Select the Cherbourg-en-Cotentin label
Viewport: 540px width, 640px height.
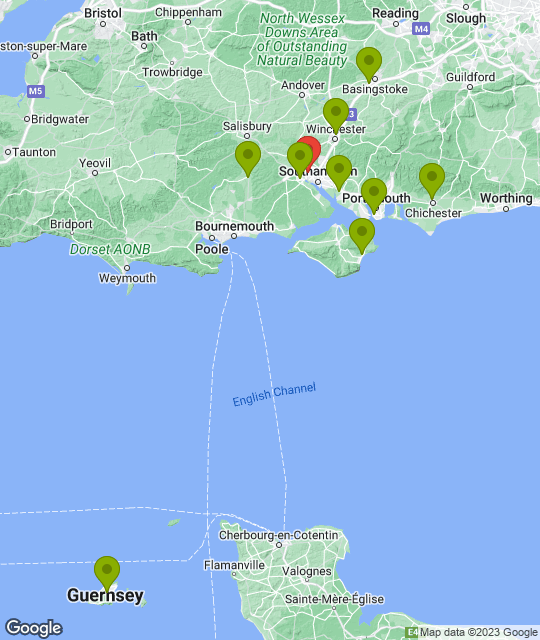pos(278,535)
